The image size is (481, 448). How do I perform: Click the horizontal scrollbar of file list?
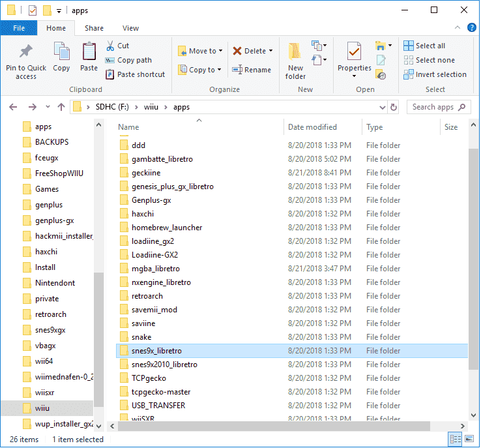tap(274, 426)
